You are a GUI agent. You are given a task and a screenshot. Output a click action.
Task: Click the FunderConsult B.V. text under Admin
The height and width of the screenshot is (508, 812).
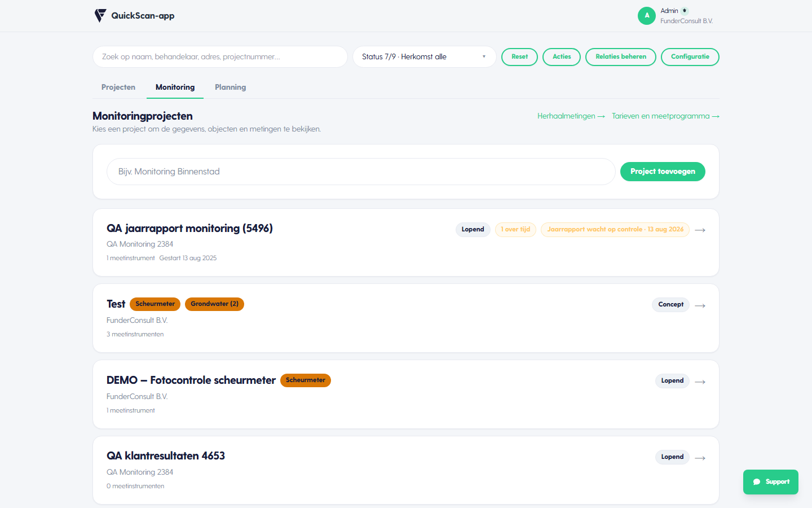[x=686, y=21]
